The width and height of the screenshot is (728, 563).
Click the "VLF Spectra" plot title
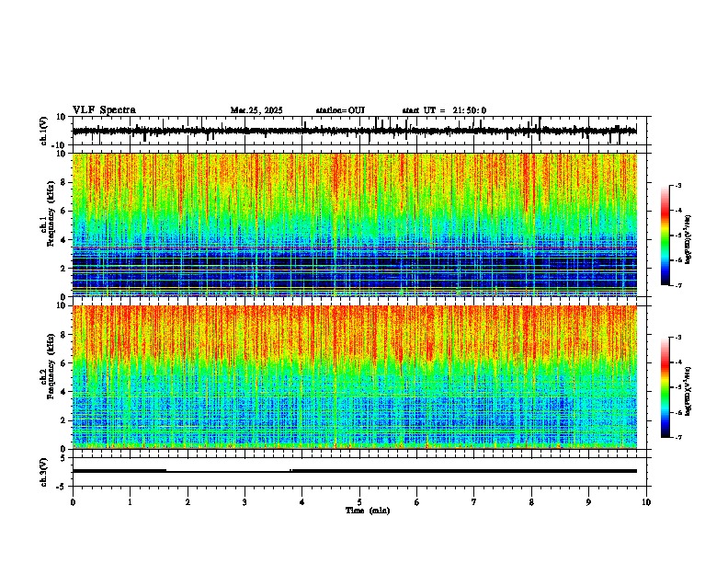coord(104,110)
